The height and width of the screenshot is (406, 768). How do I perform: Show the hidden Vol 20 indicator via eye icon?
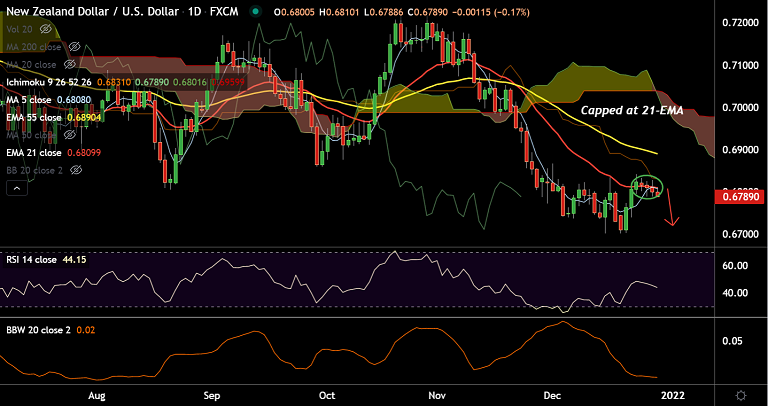tap(46, 29)
